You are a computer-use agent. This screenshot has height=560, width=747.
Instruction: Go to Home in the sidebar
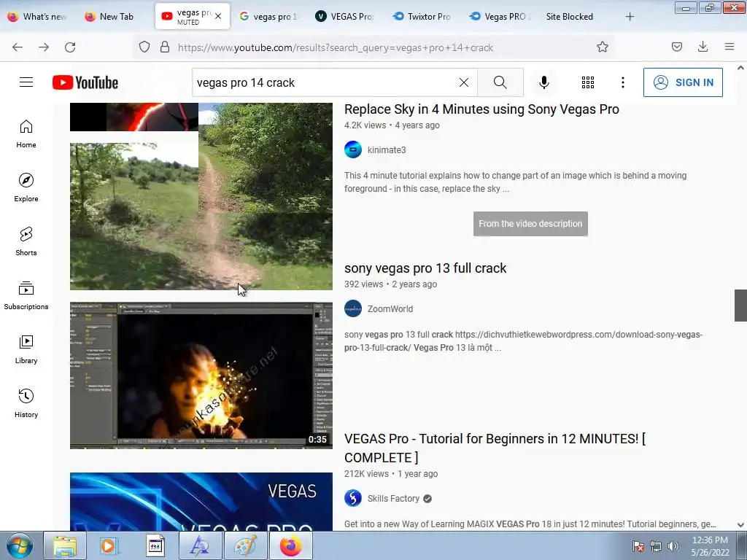pos(26,134)
